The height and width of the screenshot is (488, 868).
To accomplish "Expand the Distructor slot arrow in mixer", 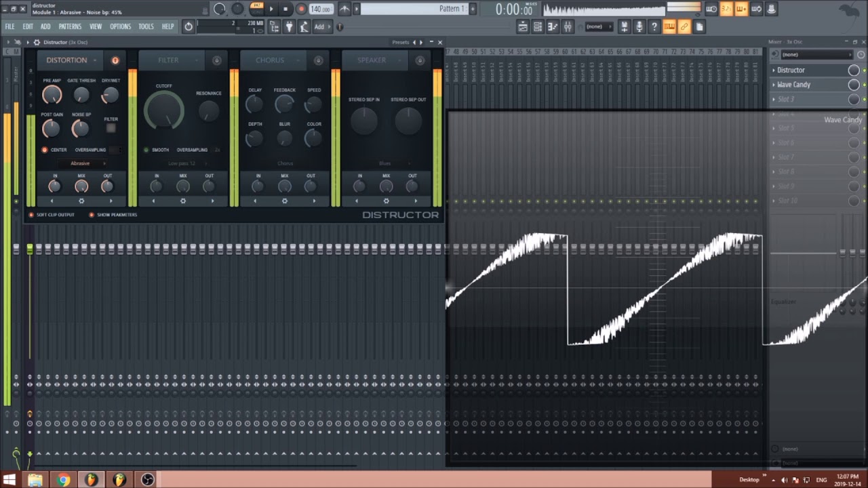I will click(x=774, y=70).
